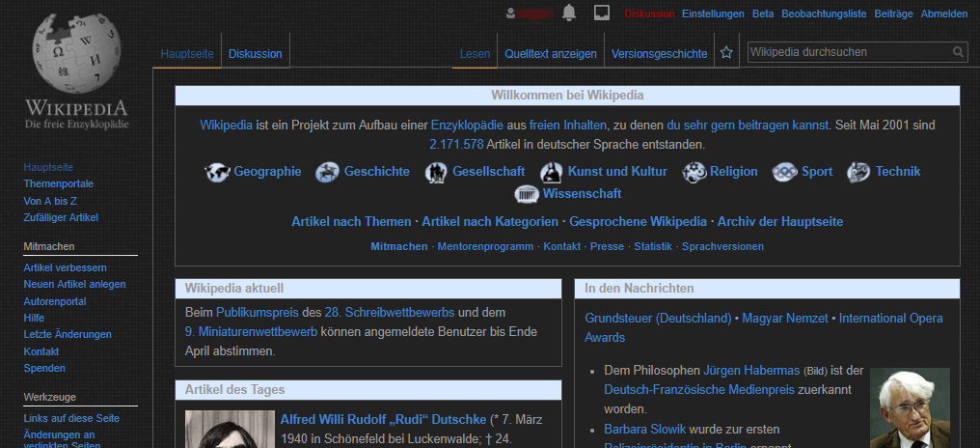Add page to watchlist with star icon
980x448 pixels.
pos(726,52)
